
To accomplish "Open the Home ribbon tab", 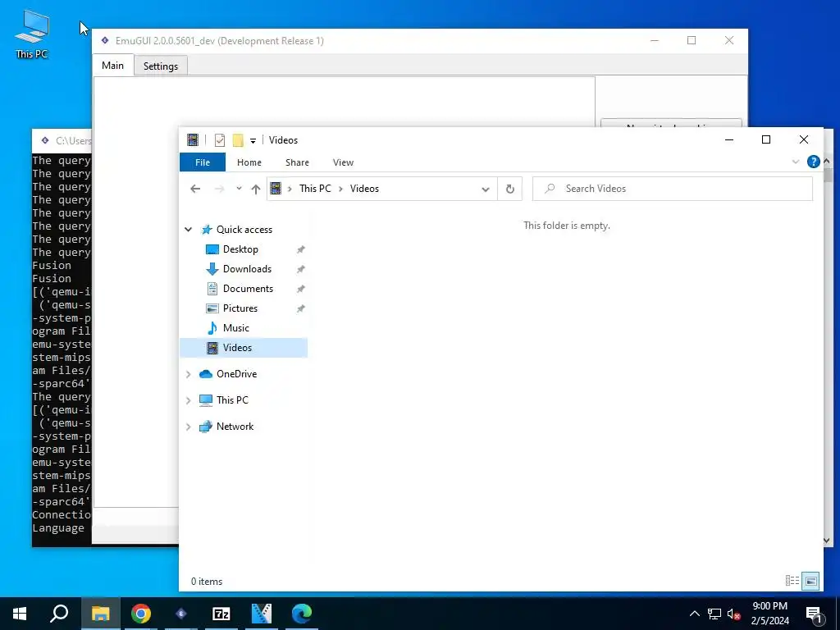I will coord(249,162).
